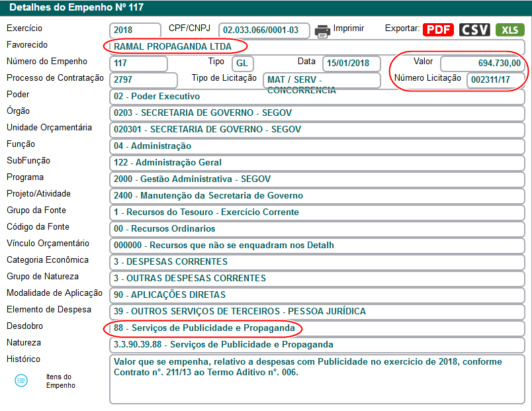Select the Tipo field showing GL
This screenshot has width=532, height=411.
tap(243, 63)
